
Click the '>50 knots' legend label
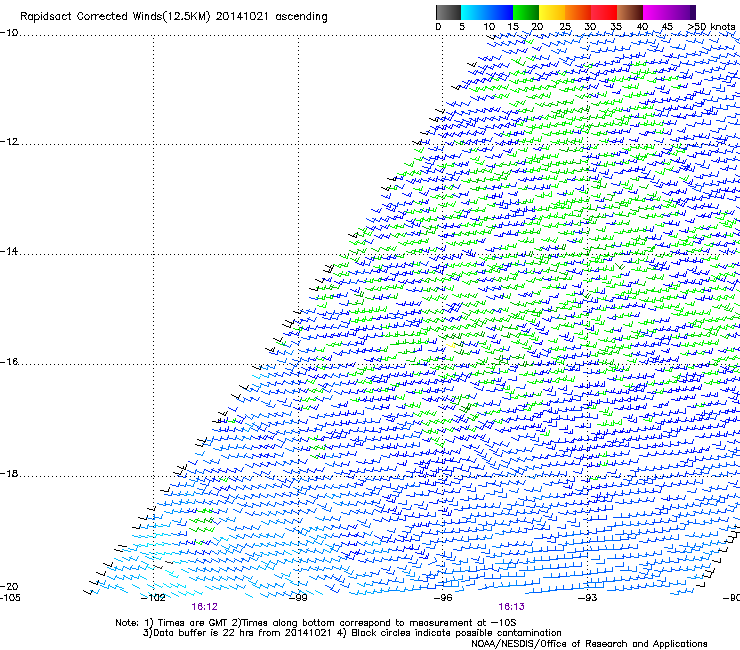click(711, 26)
